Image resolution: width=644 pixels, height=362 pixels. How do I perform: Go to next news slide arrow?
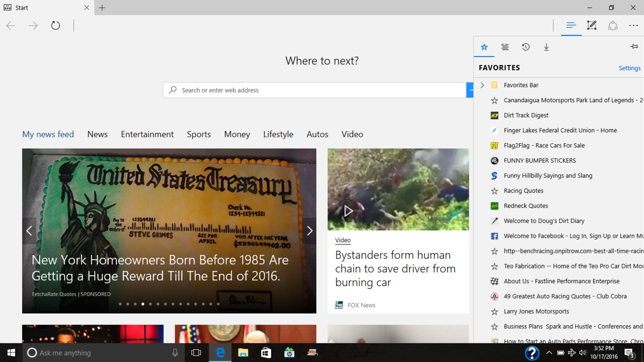(309, 231)
